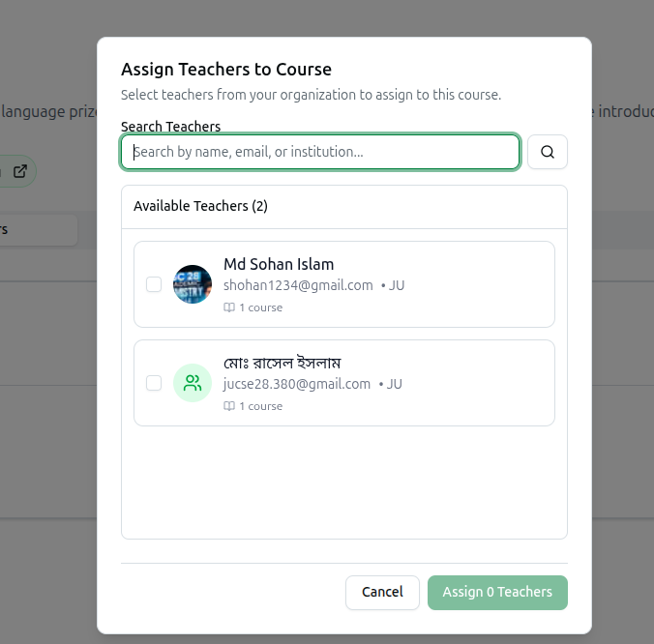This screenshot has width=654, height=644.
Task: Focus the Search Teachers input field
Action: [320, 152]
